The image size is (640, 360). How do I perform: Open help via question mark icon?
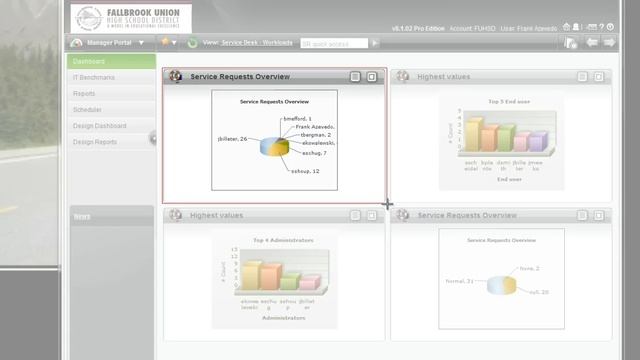601,27
